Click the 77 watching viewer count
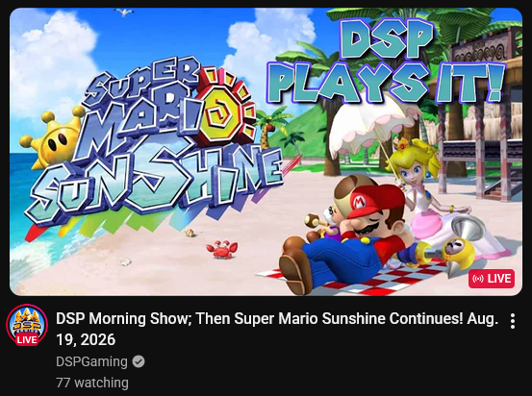 (x=92, y=383)
